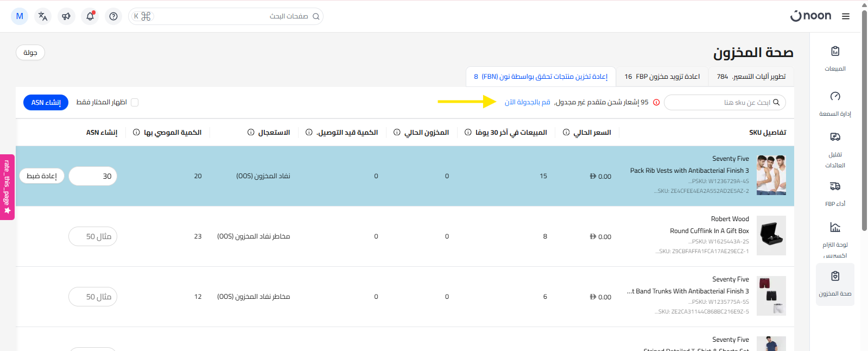Click إعادة ضبط button in first row
This screenshot has height=351, width=868.
42,176
